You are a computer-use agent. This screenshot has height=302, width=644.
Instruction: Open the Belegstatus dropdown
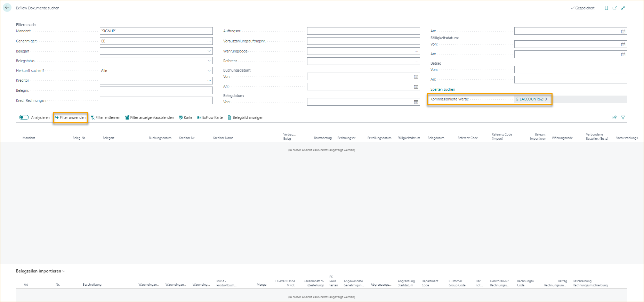pos(209,61)
